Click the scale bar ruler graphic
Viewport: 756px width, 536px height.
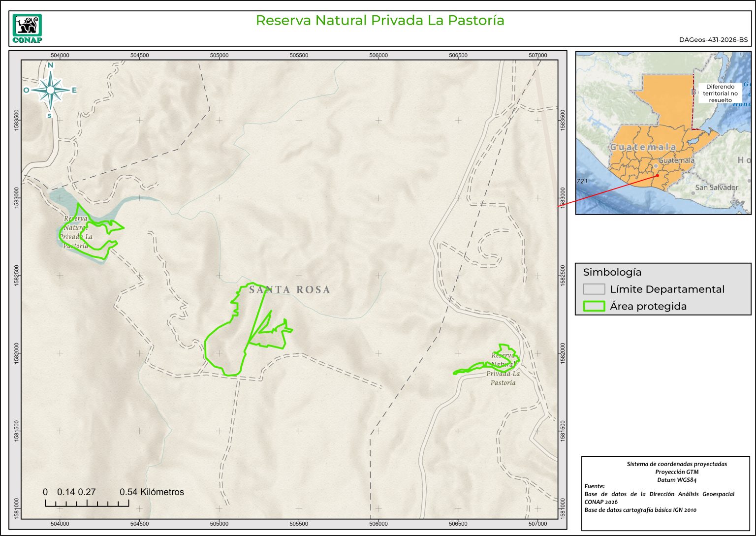tap(87, 503)
